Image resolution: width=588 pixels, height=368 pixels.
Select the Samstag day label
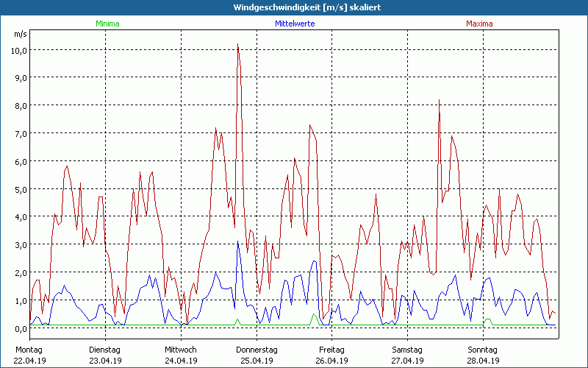click(407, 350)
